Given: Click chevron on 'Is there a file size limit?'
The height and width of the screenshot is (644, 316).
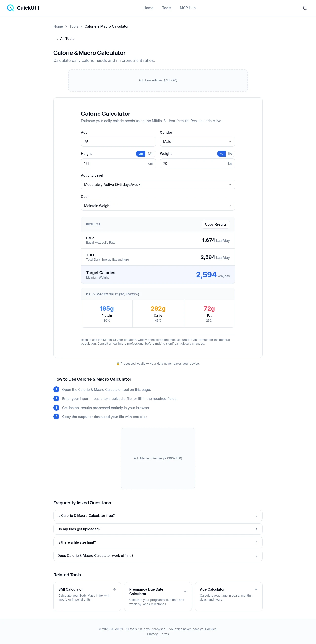Looking at the screenshot, I should click(256, 542).
